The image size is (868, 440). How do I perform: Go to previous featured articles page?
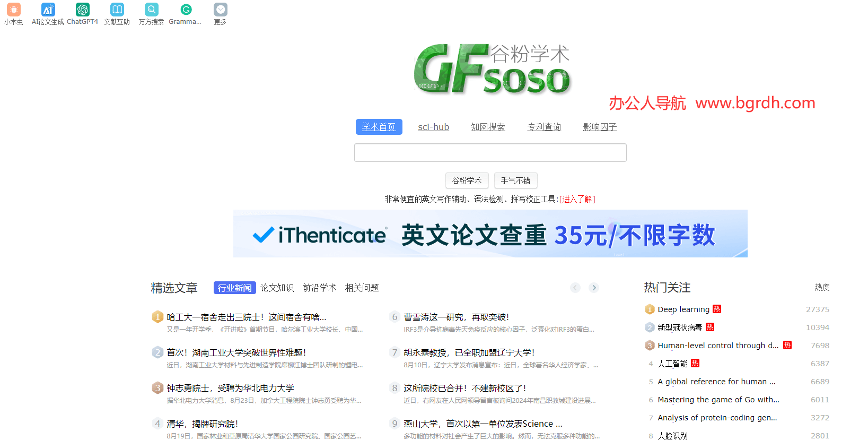coord(575,288)
